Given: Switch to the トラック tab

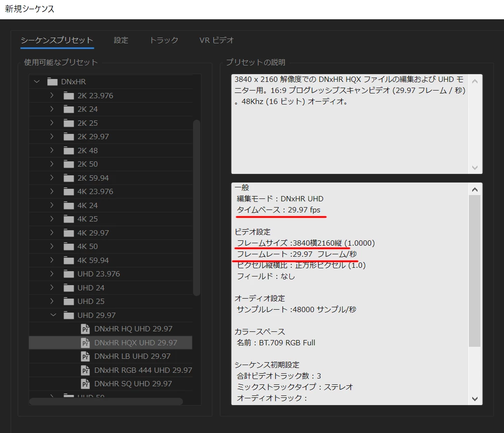Looking at the screenshot, I should point(164,40).
